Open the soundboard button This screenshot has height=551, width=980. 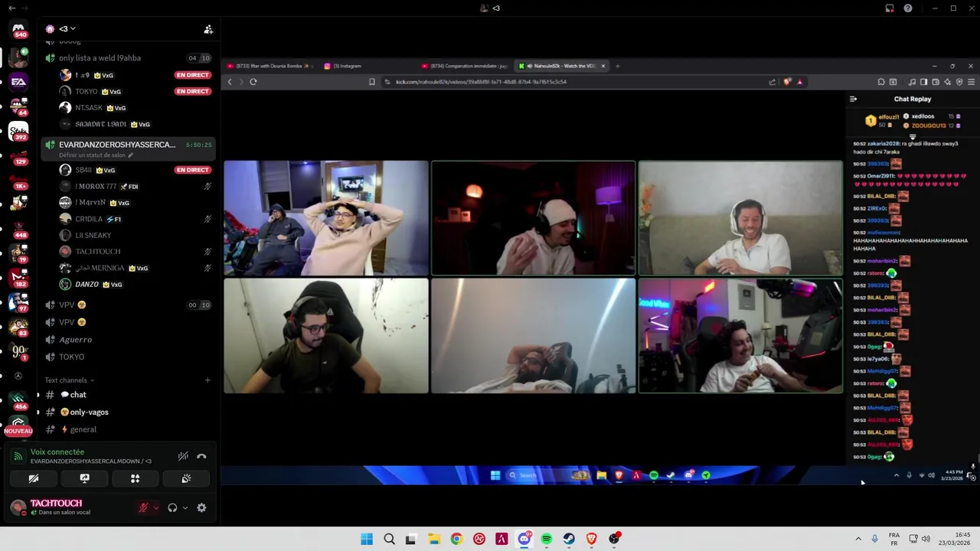tap(186, 478)
